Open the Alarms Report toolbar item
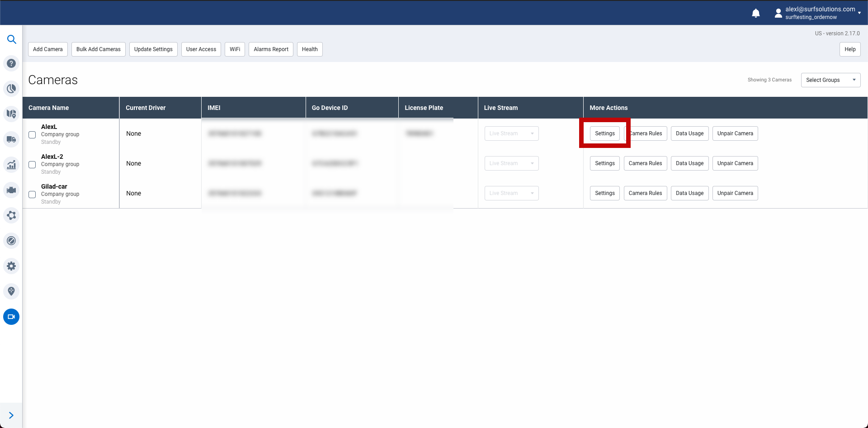 (271, 49)
